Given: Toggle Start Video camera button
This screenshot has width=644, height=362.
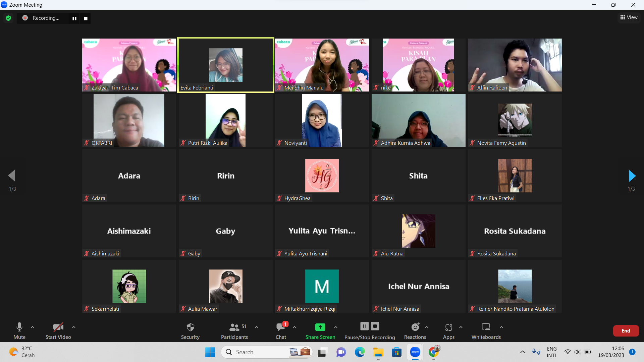Looking at the screenshot, I should [58, 327].
